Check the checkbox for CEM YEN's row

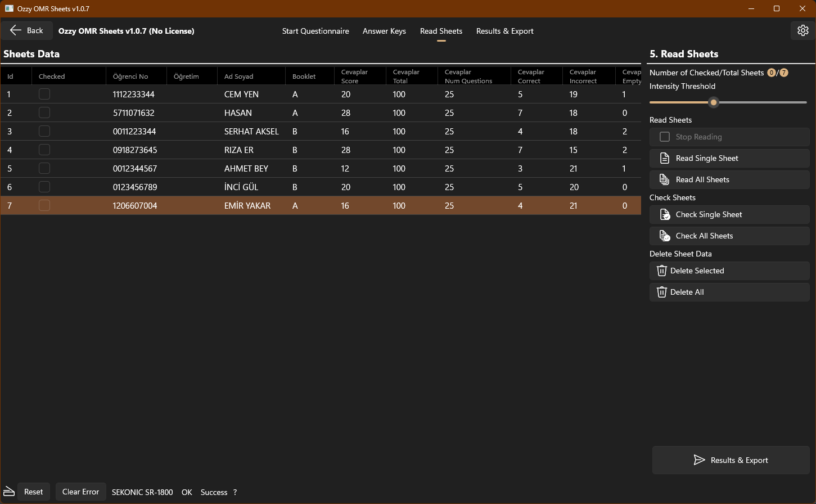pyautogui.click(x=44, y=94)
